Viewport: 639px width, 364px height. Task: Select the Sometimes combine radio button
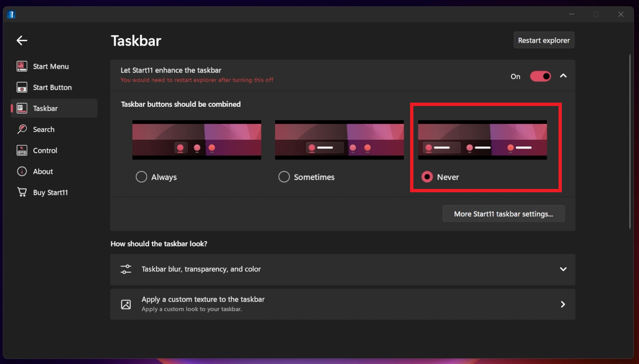click(284, 177)
